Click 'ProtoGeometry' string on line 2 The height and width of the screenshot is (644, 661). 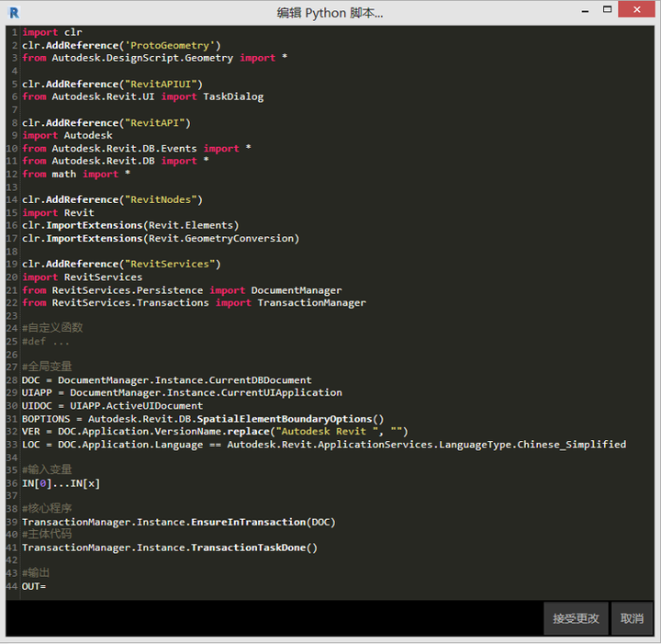(x=170, y=46)
